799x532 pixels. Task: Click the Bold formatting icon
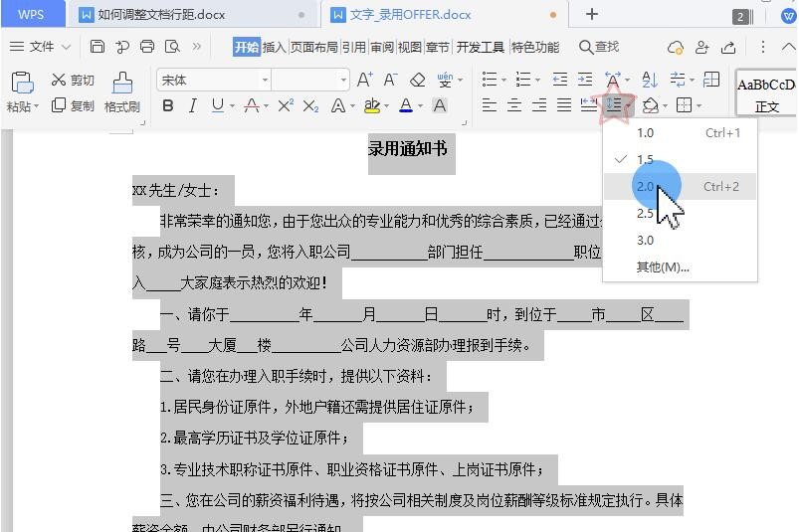click(x=168, y=106)
